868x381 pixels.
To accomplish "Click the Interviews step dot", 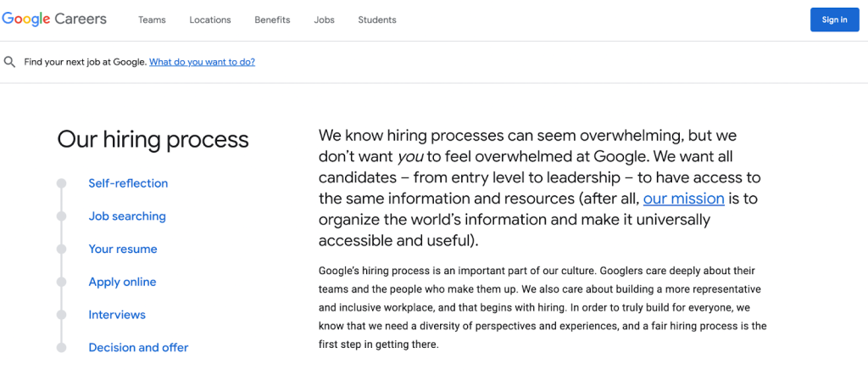I will pyautogui.click(x=61, y=315).
